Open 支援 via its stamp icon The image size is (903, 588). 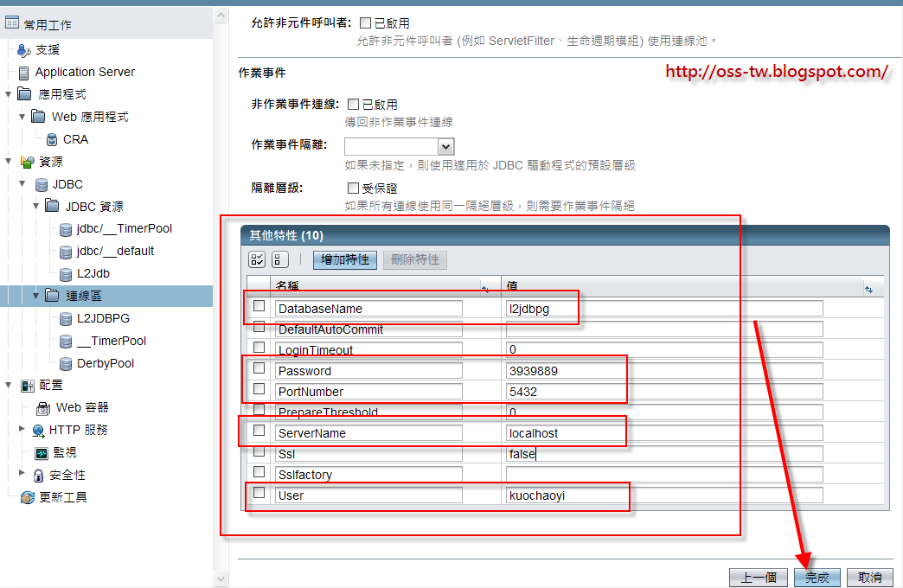pos(24,49)
